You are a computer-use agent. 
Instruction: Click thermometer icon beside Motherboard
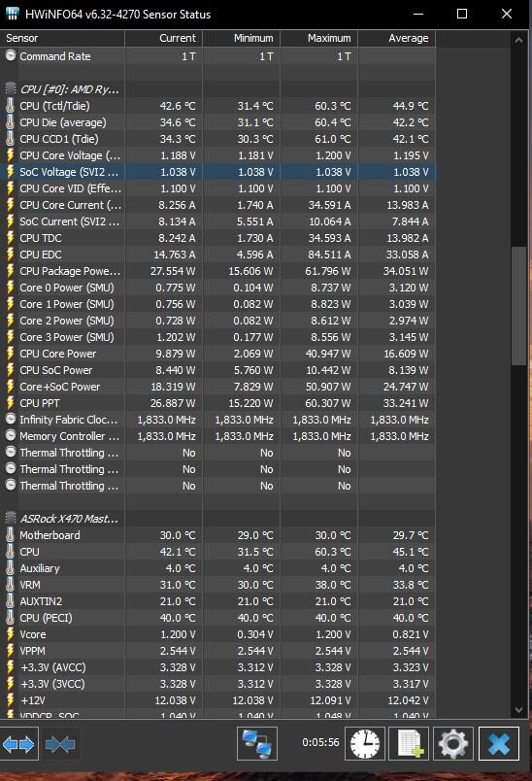(10, 535)
